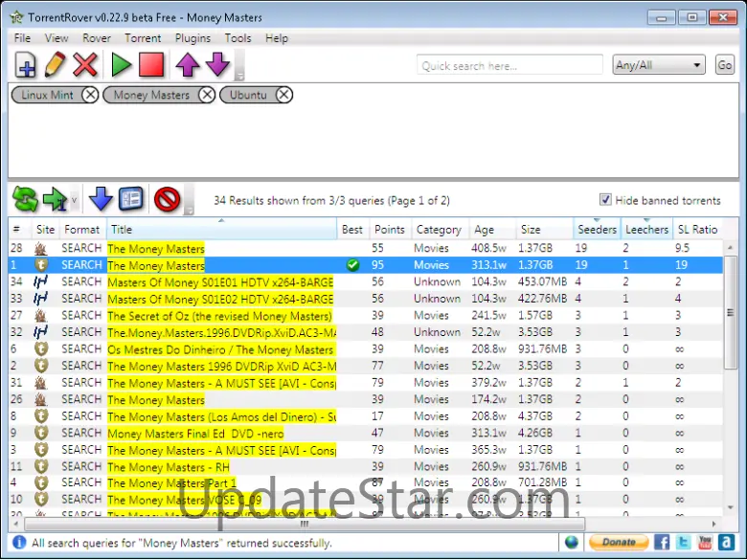The height and width of the screenshot is (560, 747).
Task: Click scroll down arrow of results list
Action: click(730, 507)
